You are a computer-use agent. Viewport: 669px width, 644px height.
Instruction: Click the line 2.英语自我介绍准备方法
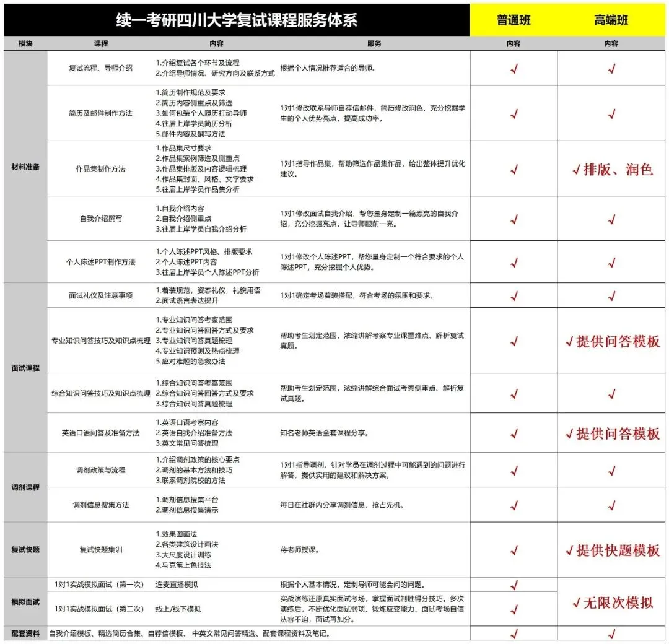coord(194,433)
